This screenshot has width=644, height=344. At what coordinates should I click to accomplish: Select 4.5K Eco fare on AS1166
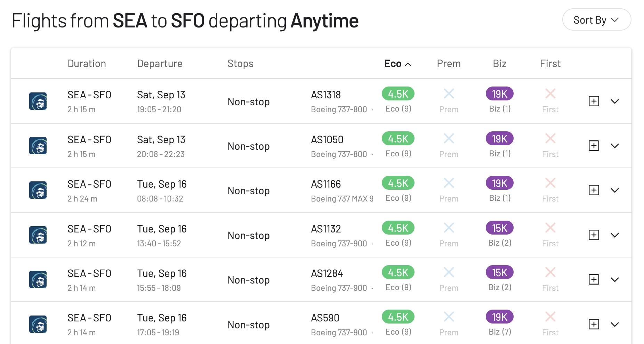pyautogui.click(x=398, y=183)
